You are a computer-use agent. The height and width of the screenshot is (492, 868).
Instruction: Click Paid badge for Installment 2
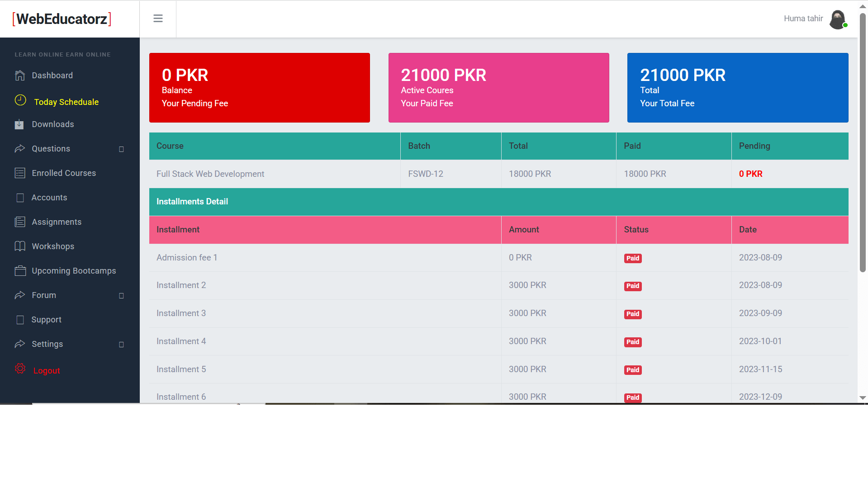point(633,286)
